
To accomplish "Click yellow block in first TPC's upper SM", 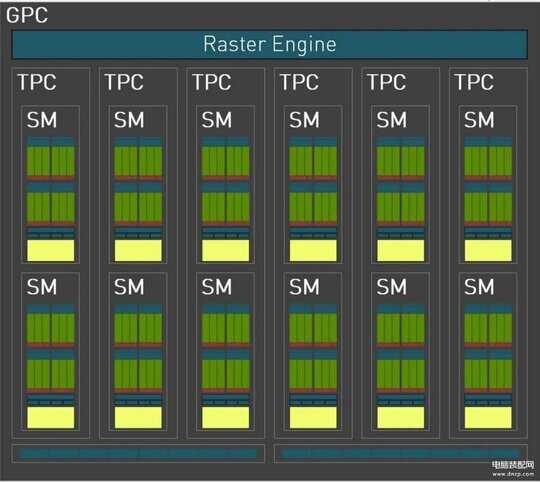I will coord(51,250).
